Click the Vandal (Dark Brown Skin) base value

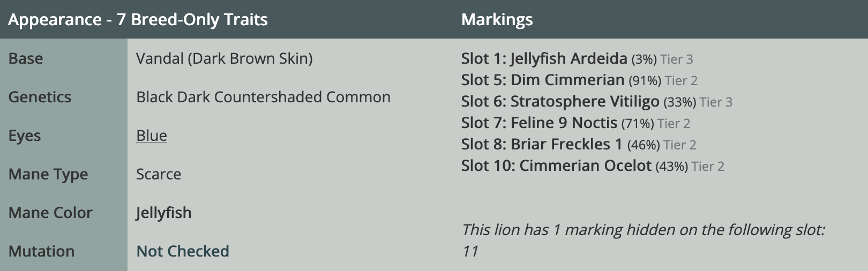click(x=224, y=58)
